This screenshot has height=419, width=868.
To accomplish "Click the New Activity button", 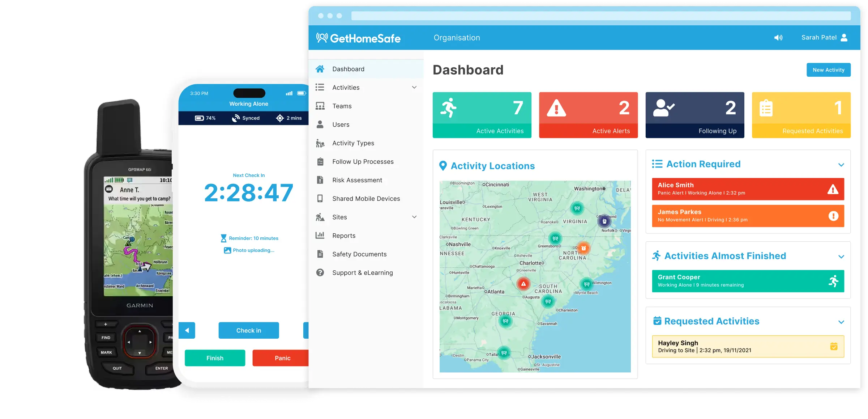I will pos(828,70).
